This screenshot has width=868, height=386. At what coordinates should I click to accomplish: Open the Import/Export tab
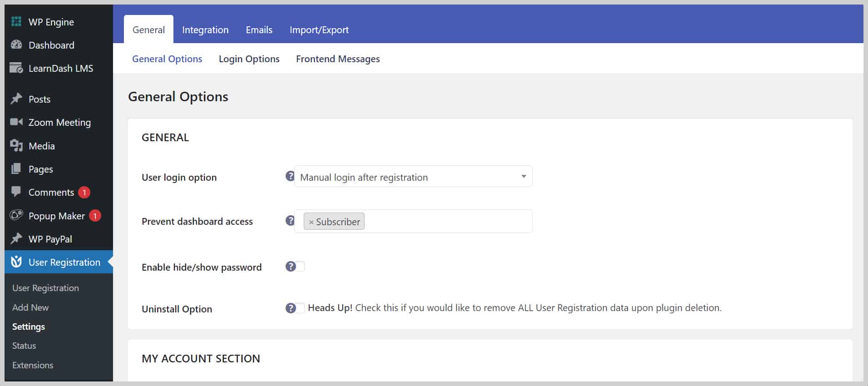(x=319, y=30)
